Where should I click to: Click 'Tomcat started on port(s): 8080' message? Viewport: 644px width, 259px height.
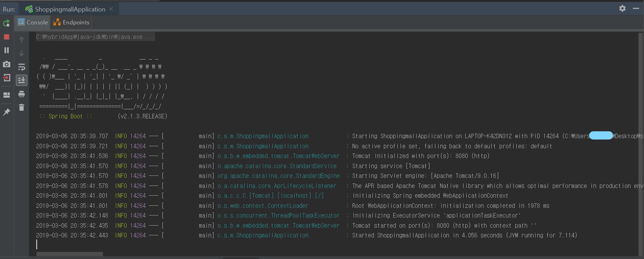click(x=444, y=226)
